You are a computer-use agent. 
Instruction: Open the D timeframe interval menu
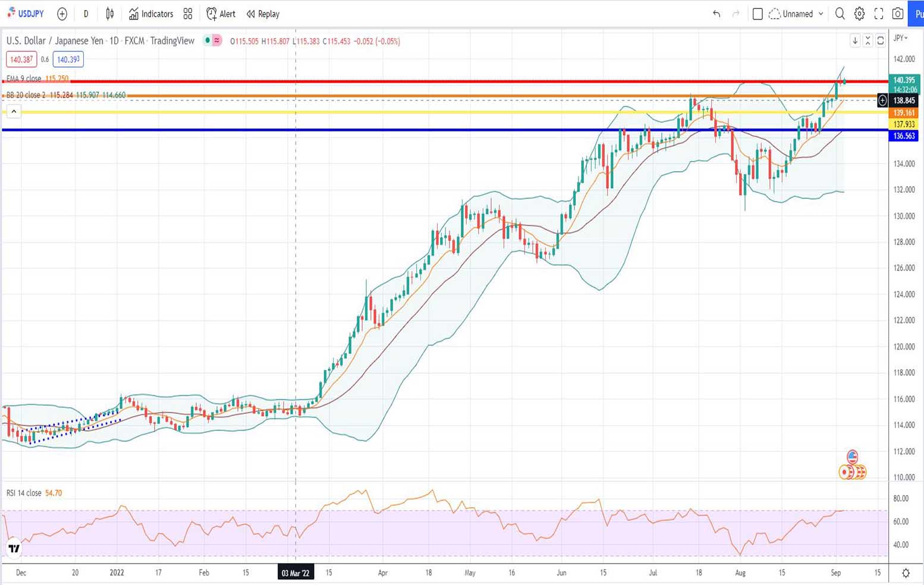86,14
